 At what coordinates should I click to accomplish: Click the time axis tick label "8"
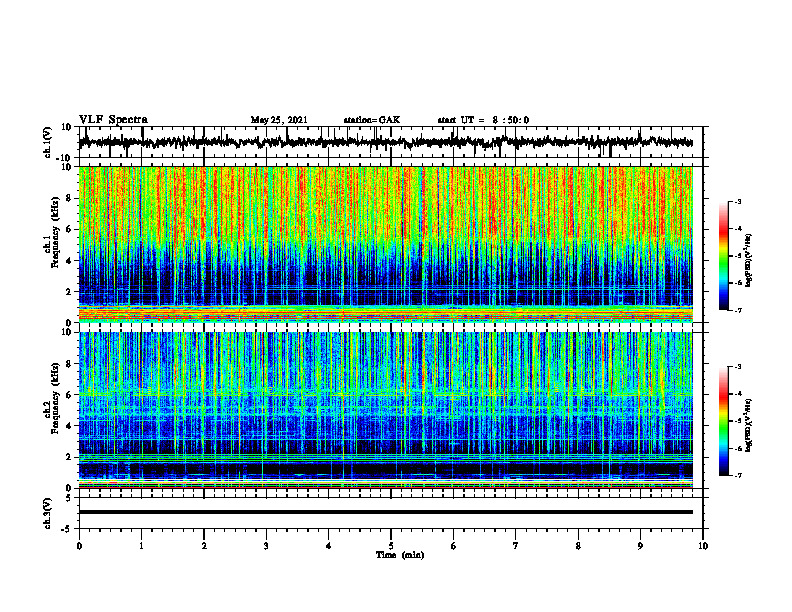pyautogui.click(x=578, y=546)
